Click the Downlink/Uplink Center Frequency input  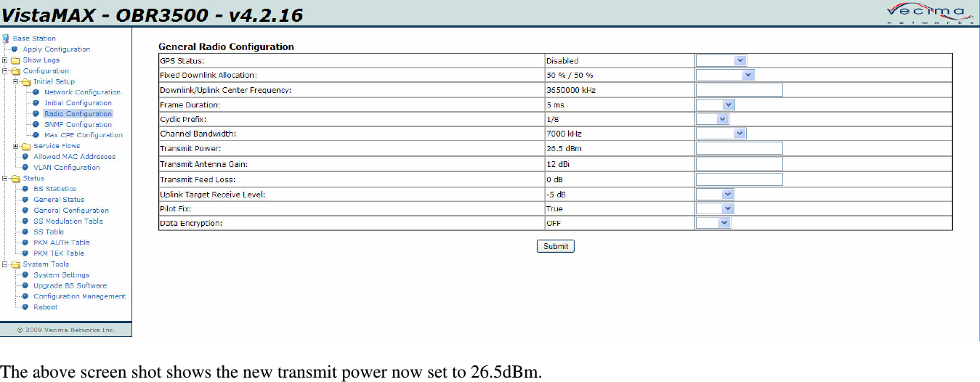[x=740, y=90]
